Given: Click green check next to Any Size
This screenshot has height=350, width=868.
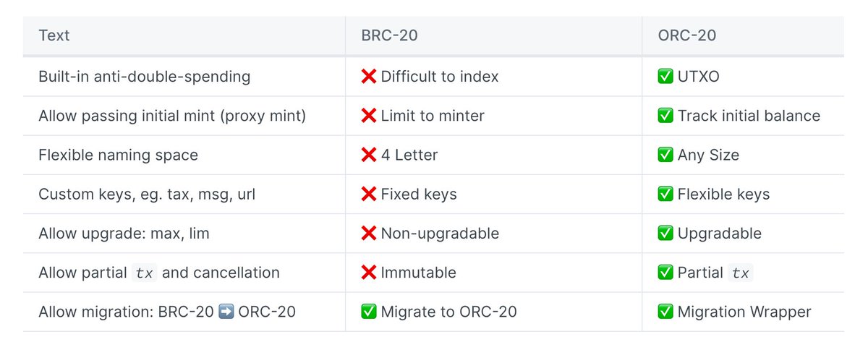Looking at the screenshot, I should [x=665, y=155].
